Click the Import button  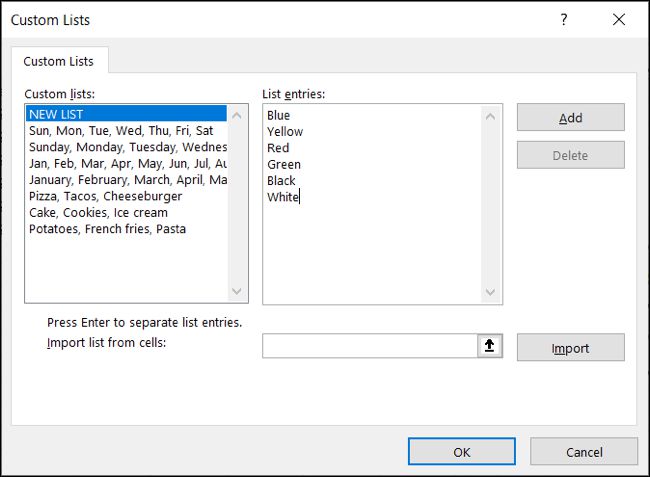[570, 348]
